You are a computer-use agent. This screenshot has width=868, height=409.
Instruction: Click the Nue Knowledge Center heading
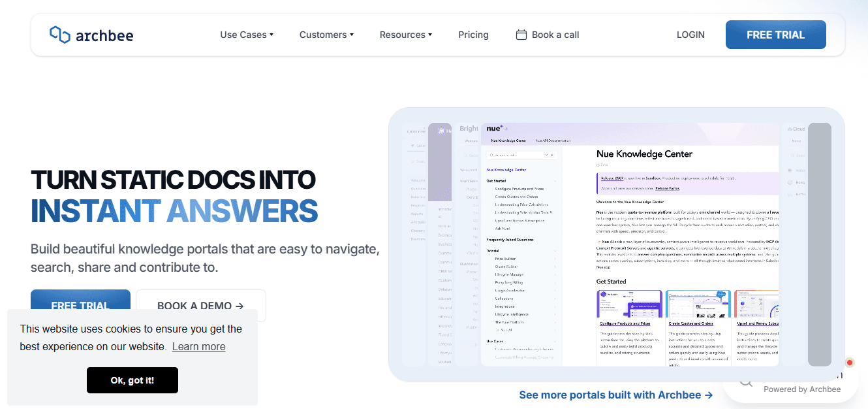pyautogui.click(x=644, y=154)
